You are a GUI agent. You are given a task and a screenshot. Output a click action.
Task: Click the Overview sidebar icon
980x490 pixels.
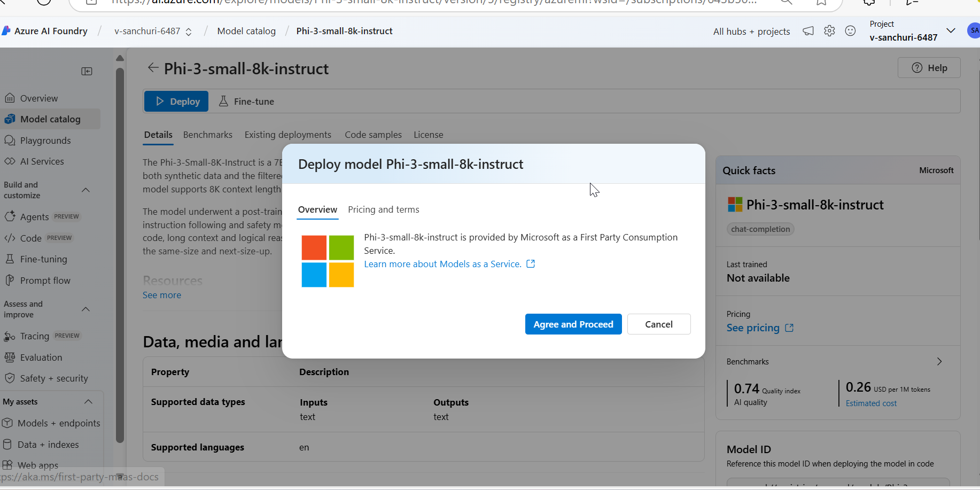click(10, 98)
